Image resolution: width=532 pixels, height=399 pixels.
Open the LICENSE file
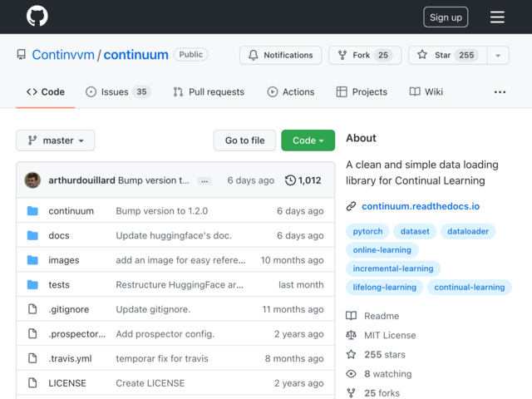tap(67, 383)
